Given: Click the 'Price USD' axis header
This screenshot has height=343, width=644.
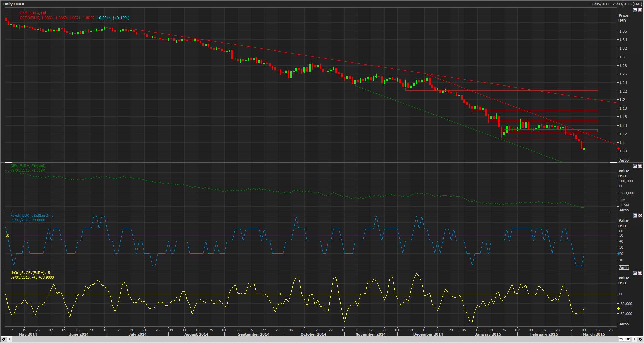Looking at the screenshot, I should click(623, 18).
